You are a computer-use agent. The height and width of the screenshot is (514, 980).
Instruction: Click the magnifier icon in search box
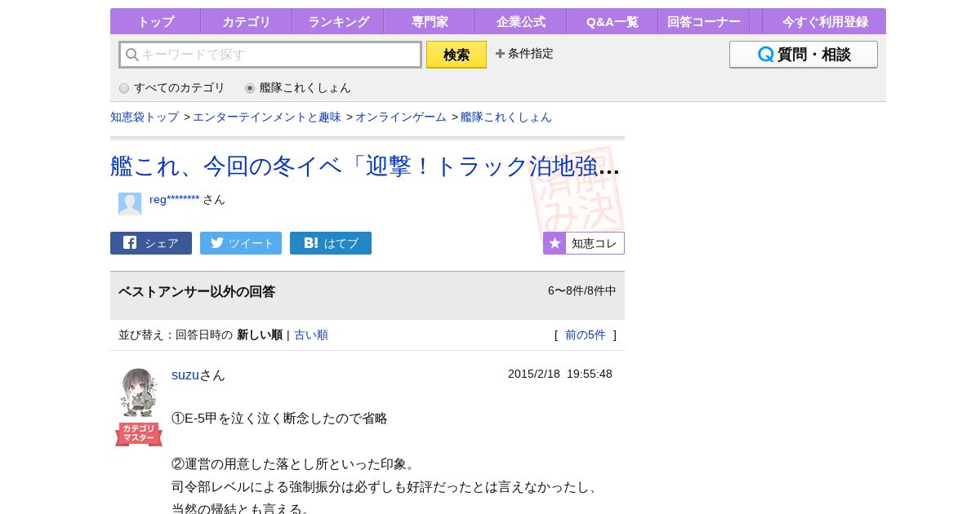click(x=131, y=55)
